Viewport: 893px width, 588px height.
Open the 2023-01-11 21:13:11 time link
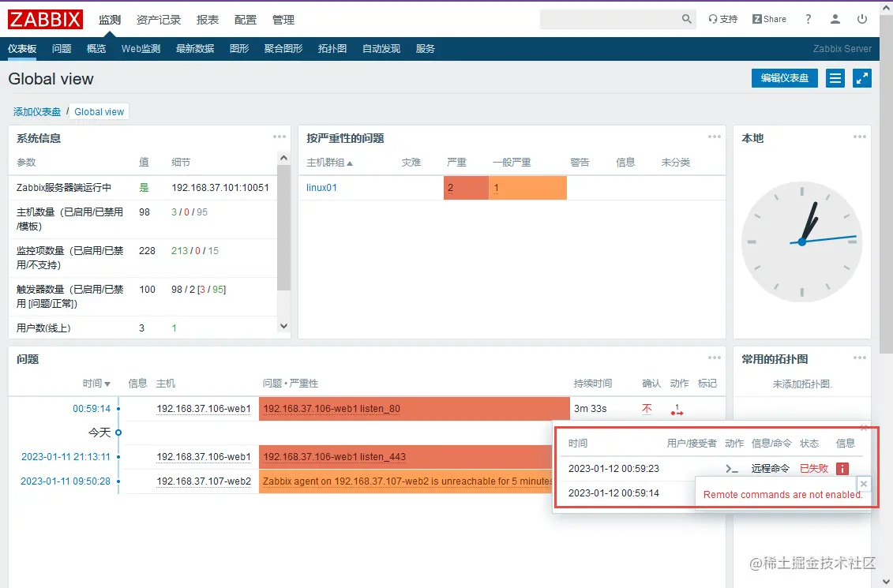[66, 456]
